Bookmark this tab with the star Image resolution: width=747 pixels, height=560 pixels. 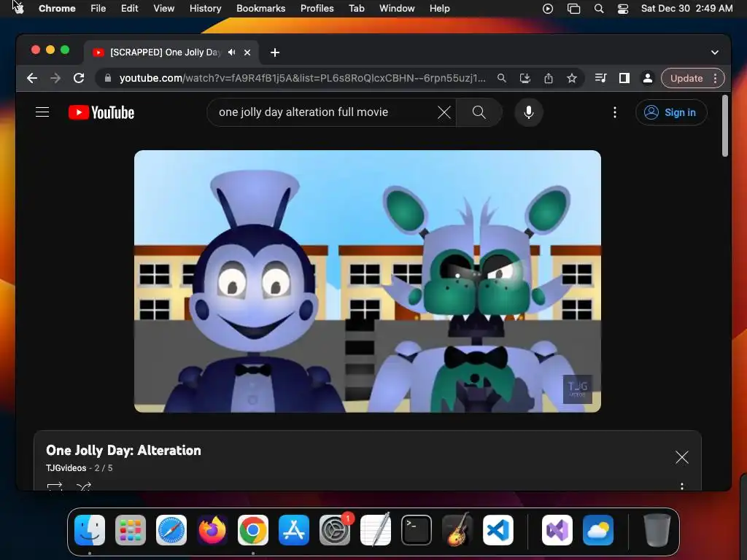572,78
